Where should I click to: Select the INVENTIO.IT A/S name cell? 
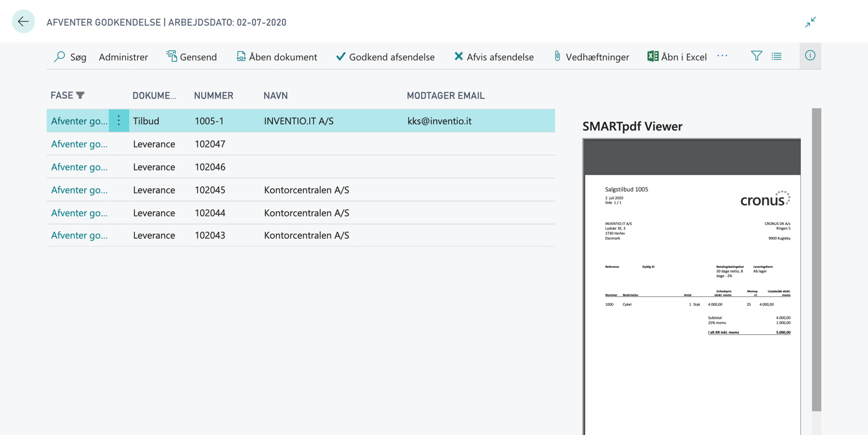click(x=299, y=121)
